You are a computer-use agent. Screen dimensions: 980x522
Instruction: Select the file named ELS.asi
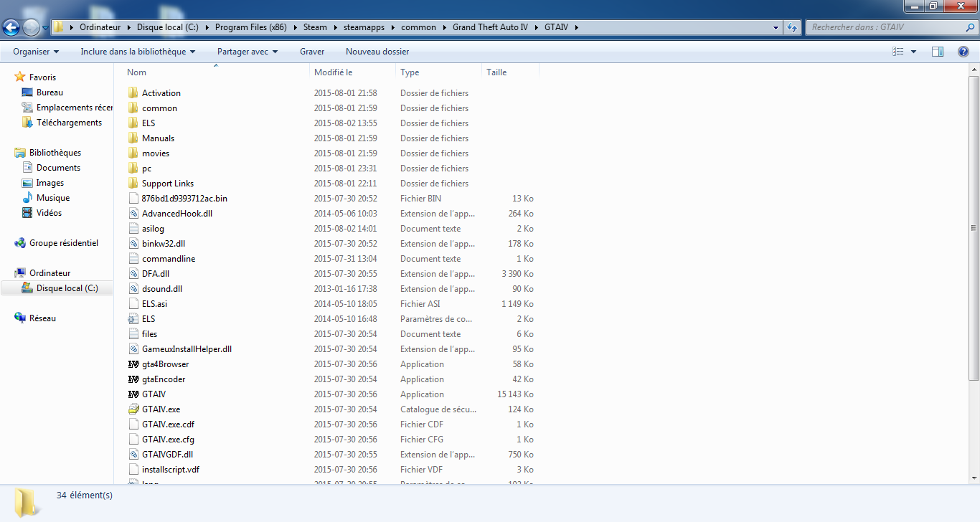click(x=154, y=304)
